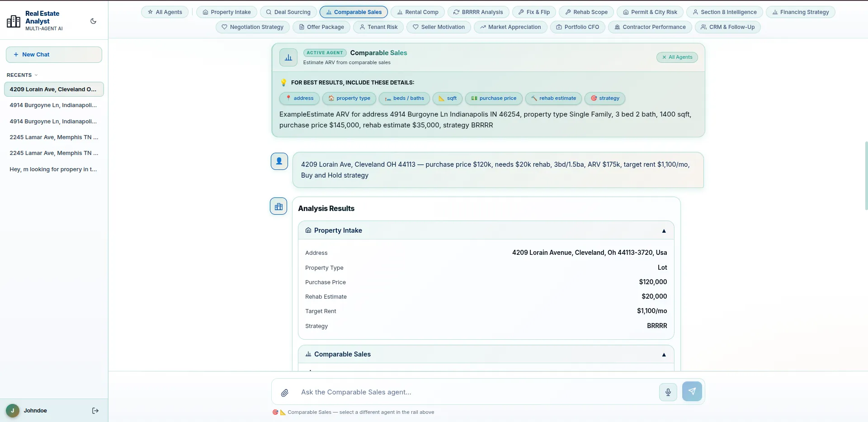The image size is (868, 422).
Task: Click the bar chart active agent icon
Action: pyautogui.click(x=288, y=57)
